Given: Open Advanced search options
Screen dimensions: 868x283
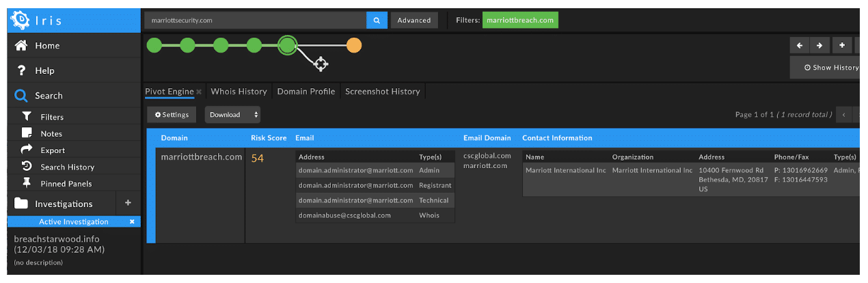Looking at the screenshot, I should [414, 21].
